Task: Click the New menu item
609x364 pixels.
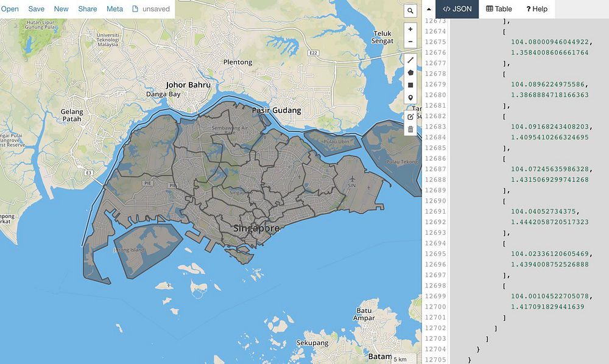Action: 61,9
